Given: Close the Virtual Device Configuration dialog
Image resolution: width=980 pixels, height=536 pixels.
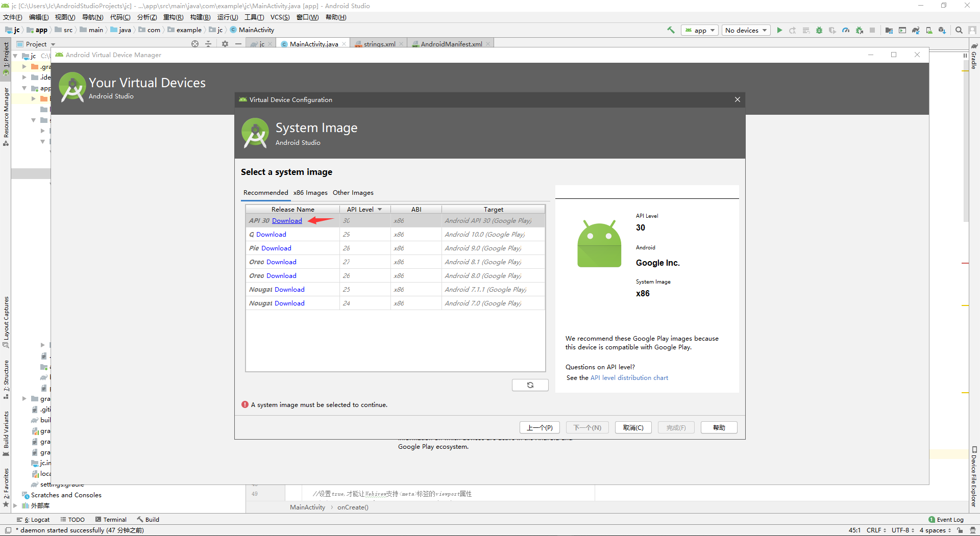Looking at the screenshot, I should pyautogui.click(x=737, y=99).
